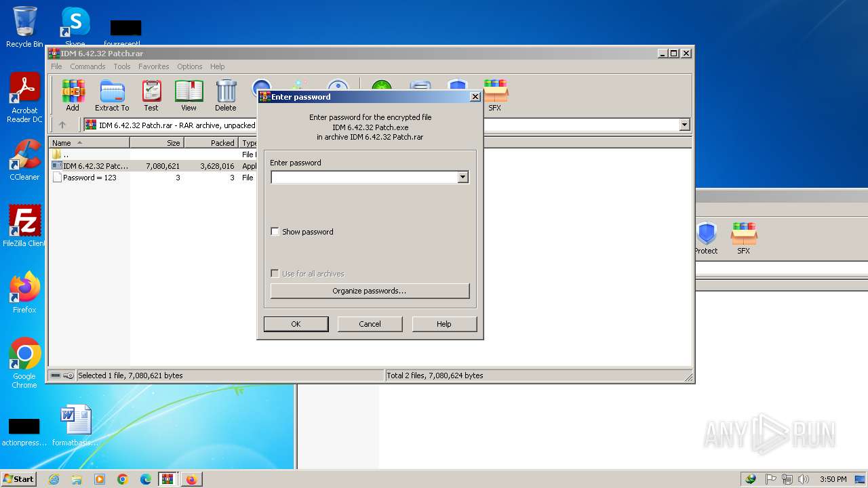Click the Microsoft Edge taskbar icon

point(146,479)
